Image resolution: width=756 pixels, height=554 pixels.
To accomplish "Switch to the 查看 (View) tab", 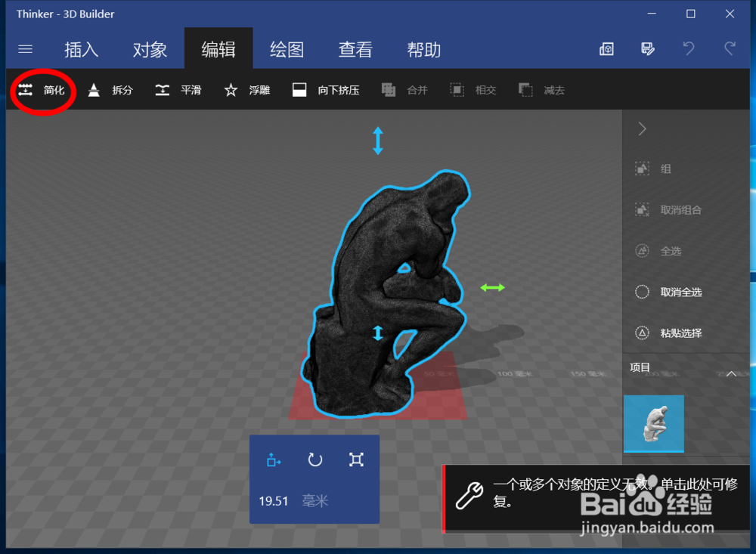I will coord(355,48).
